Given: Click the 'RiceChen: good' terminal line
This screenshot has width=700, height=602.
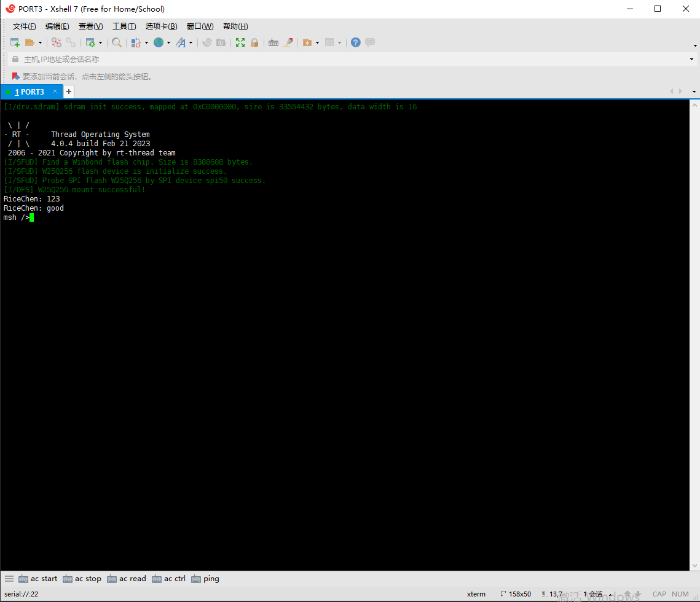Looking at the screenshot, I should pos(33,208).
